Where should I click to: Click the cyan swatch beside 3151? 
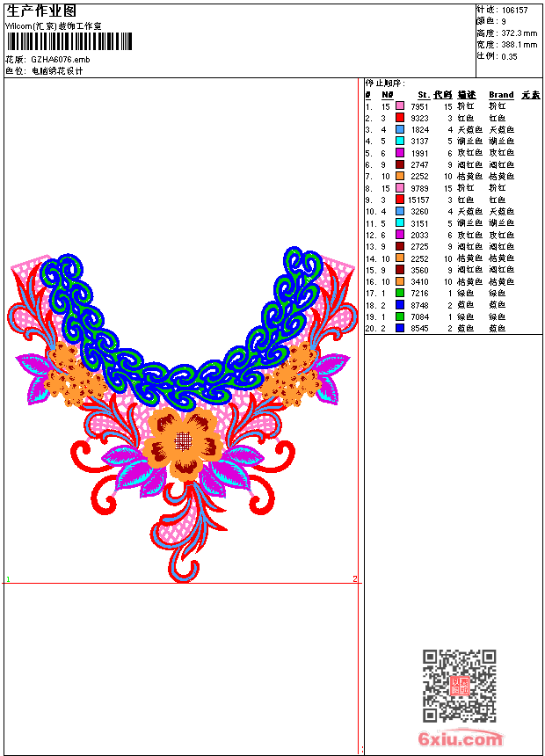[x=400, y=222]
